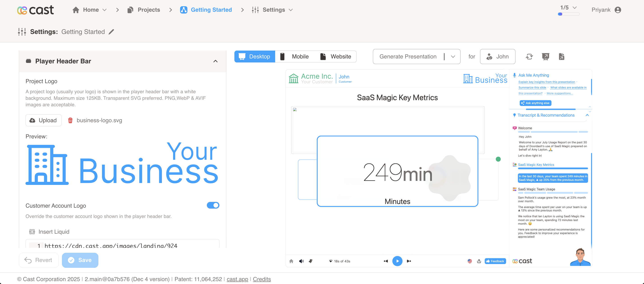This screenshot has height=284, width=644.
Task: Collapse the Player Header Bar section
Action: [215, 61]
